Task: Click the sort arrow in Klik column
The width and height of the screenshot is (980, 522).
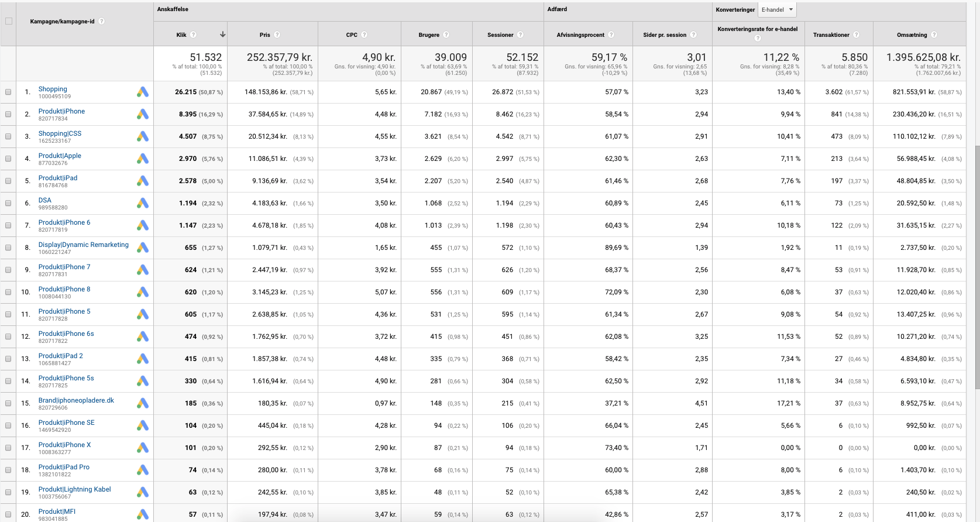Action: [x=222, y=35]
